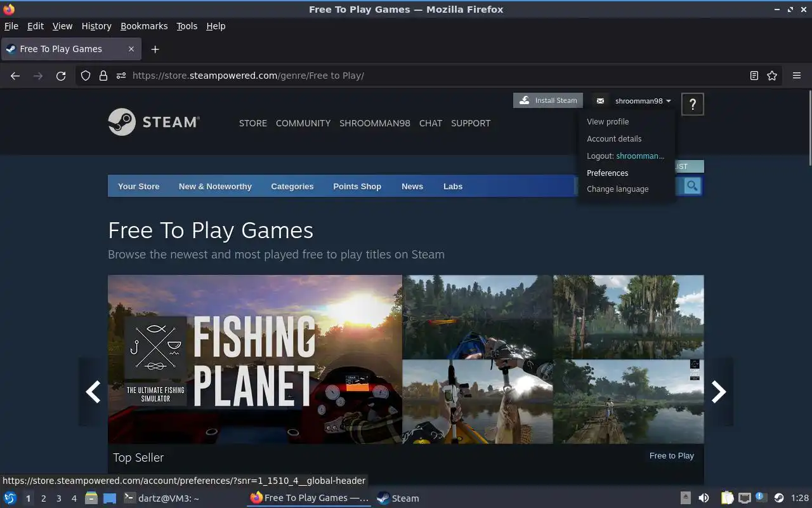Open Firefox hamburger application menu
812x508 pixels.
point(797,76)
